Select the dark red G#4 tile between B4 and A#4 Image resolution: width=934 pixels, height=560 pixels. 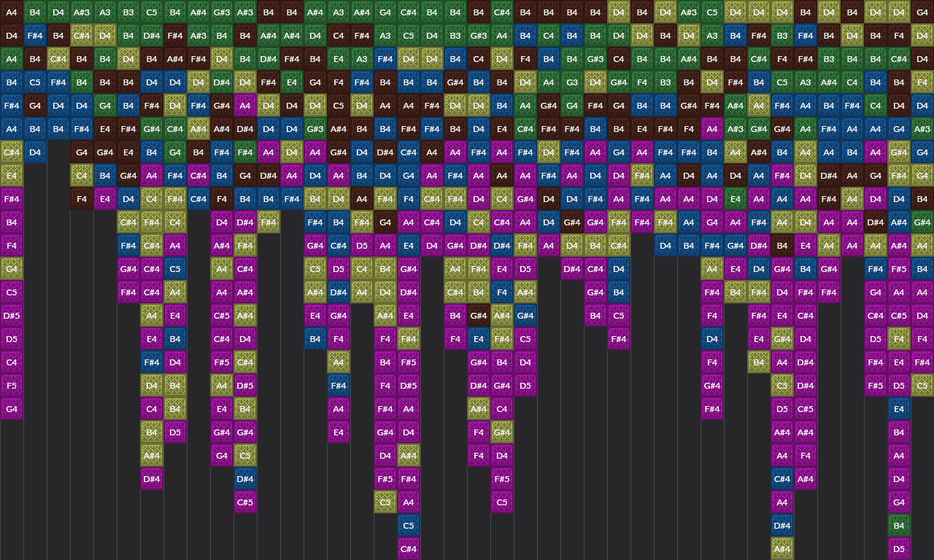tap(479, 315)
